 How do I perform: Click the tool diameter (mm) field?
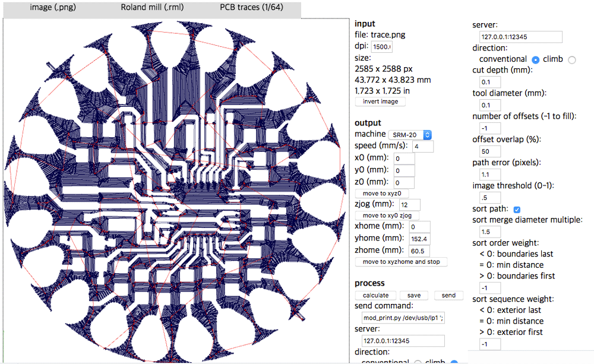pos(490,105)
